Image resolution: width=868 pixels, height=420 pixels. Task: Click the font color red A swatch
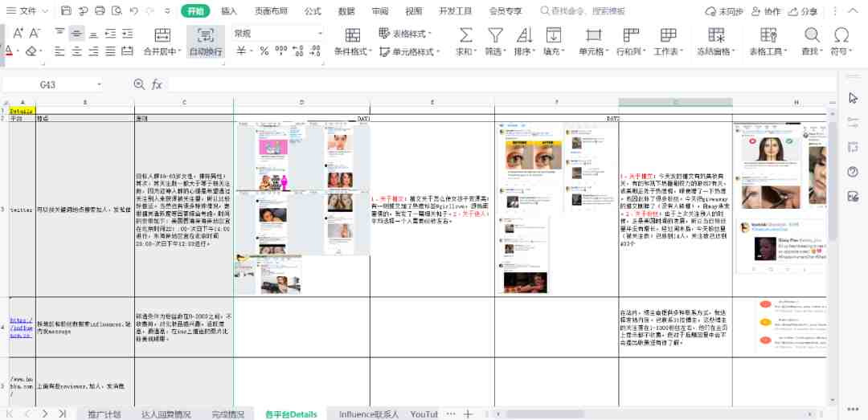[7, 51]
